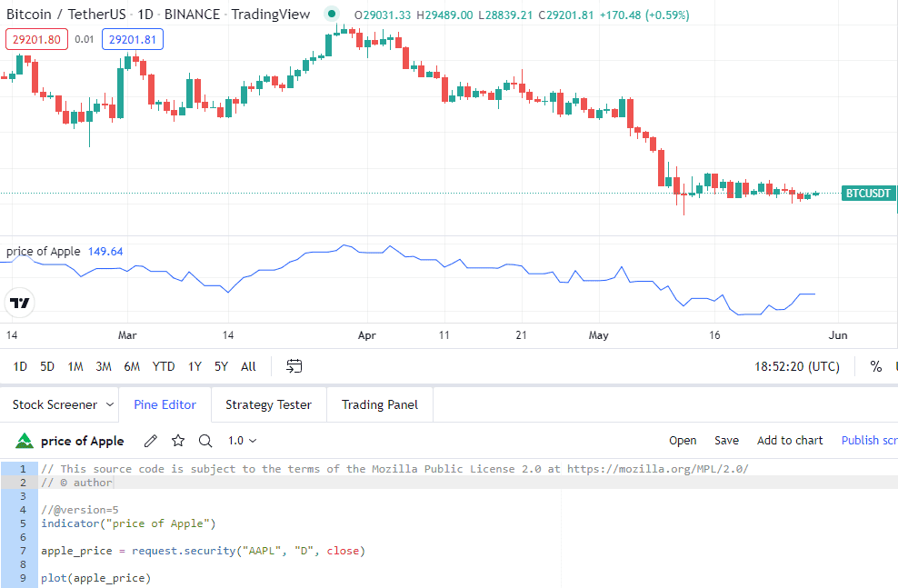Click the Mar label on time axis
The image size is (898, 588).
127,335
